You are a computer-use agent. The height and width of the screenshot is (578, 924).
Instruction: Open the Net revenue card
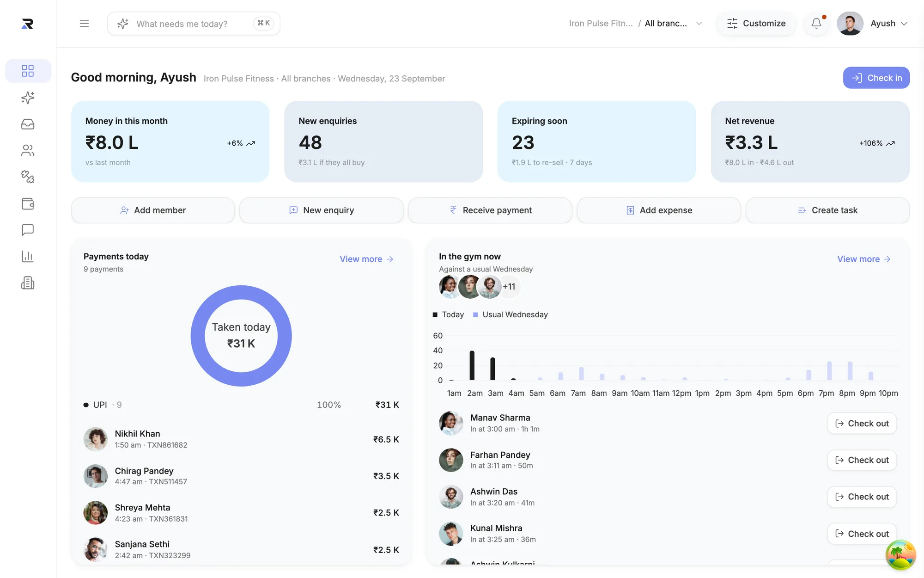[x=810, y=141]
